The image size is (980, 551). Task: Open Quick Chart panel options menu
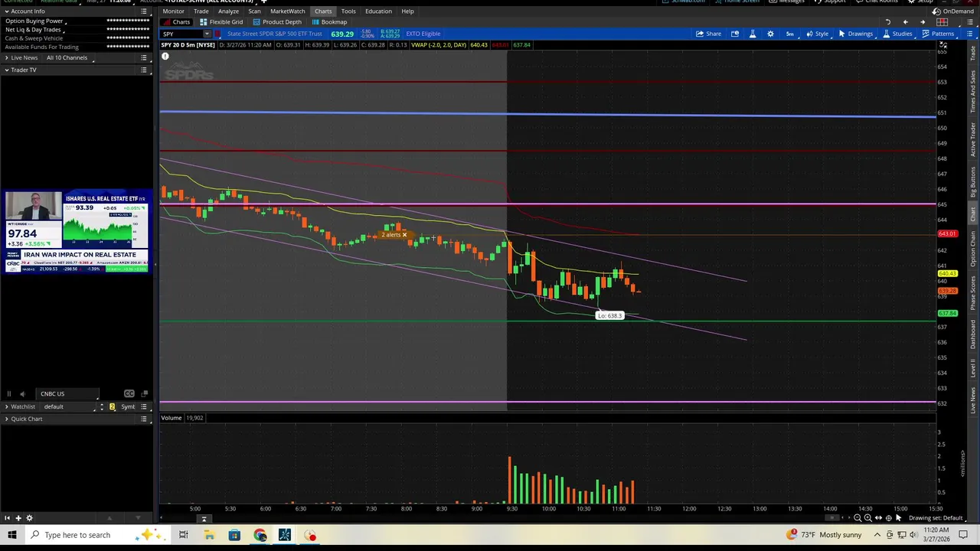pos(144,419)
